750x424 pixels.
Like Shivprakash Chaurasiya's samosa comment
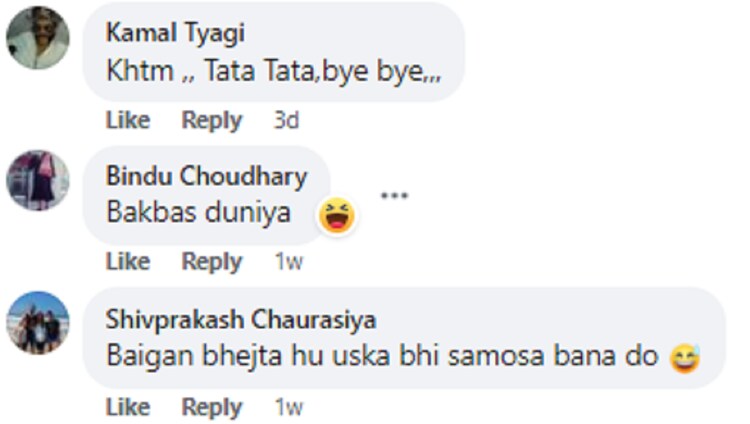pyautogui.click(x=127, y=408)
